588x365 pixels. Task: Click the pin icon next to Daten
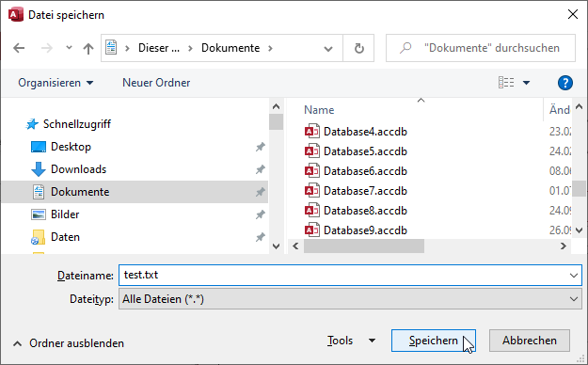[261, 237]
